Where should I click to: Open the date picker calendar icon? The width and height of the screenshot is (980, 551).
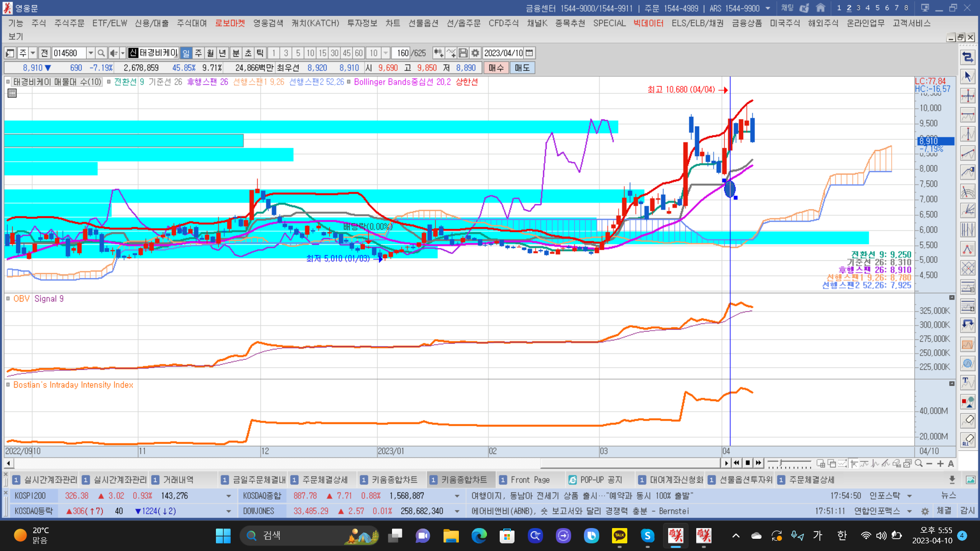pyautogui.click(x=530, y=53)
